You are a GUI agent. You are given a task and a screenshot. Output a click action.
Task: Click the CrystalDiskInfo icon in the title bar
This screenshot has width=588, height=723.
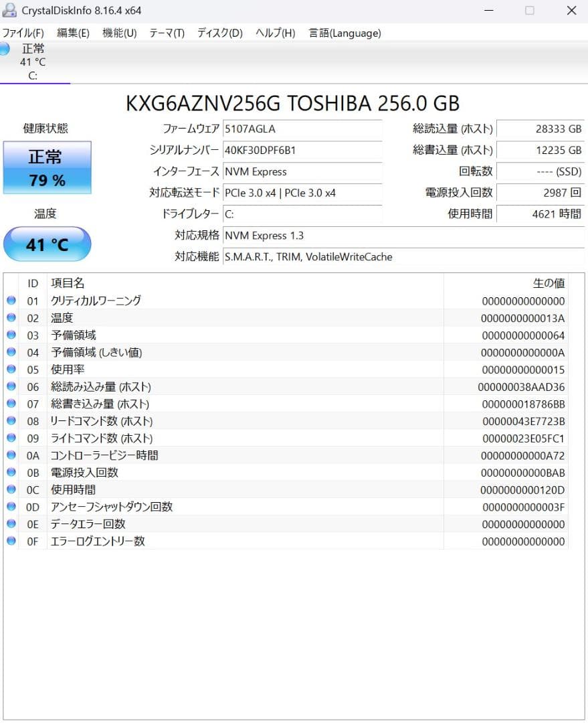click(x=9, y=10)
